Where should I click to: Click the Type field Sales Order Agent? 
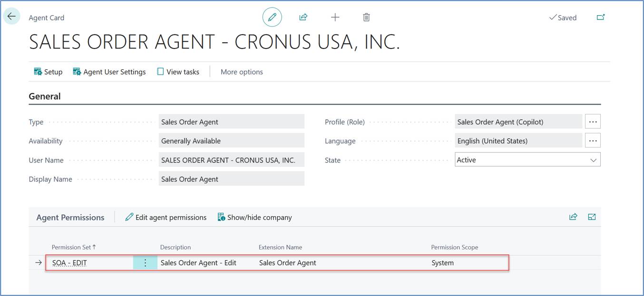[232, 122]
